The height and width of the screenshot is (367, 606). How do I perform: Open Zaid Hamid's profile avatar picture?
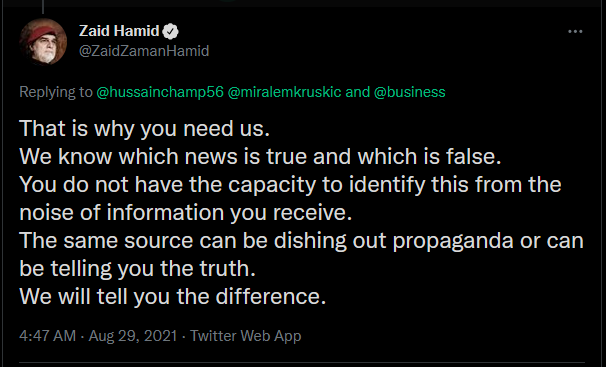43,41
